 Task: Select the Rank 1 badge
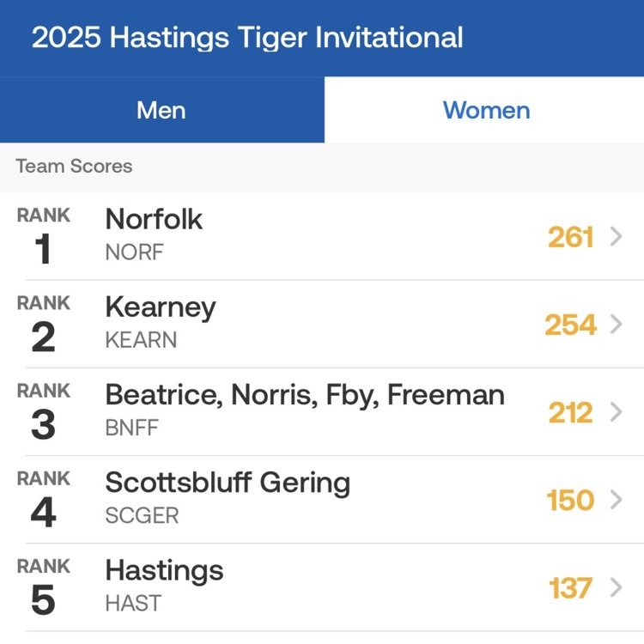click(x=43, y=237)
